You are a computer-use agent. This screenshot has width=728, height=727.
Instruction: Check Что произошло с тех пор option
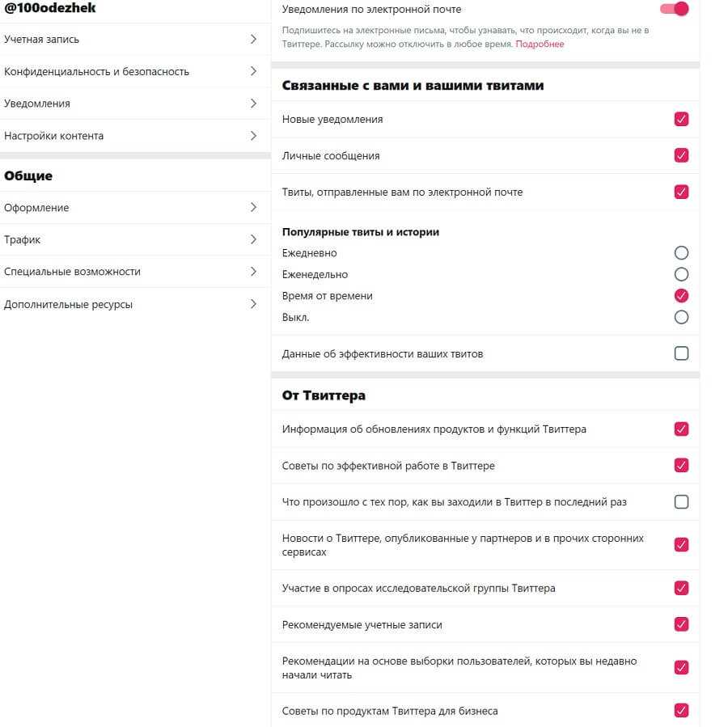pos(681,502)
